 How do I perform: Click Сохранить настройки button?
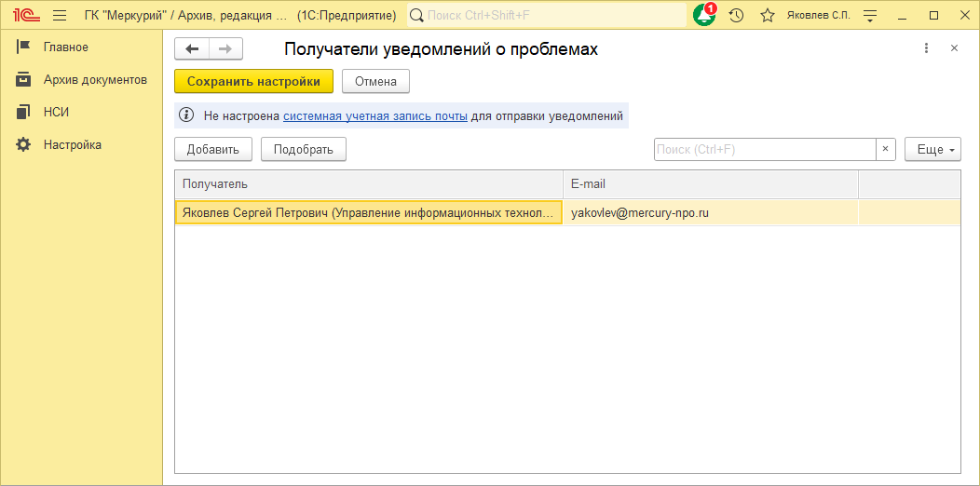(x=253, y=81)
